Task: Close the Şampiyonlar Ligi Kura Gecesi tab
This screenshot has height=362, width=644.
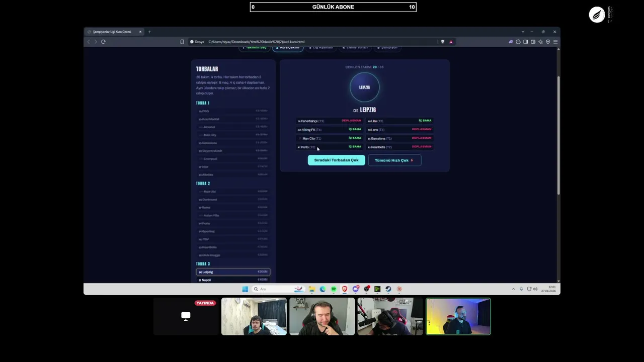Action: (140, 32)
